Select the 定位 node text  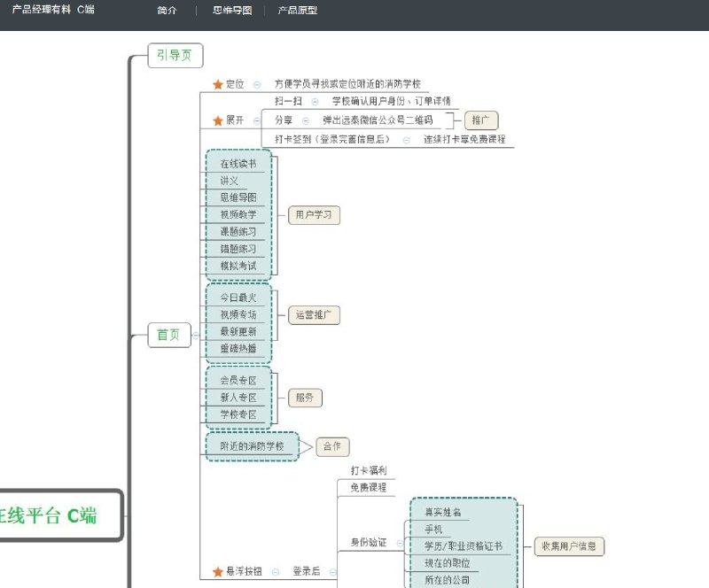pyautogui.click(x=235, y=84)
